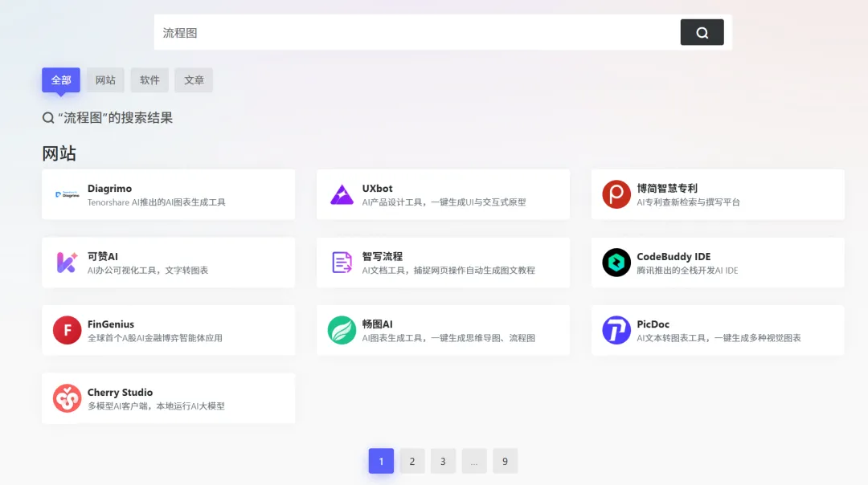Click the red FinGenius F icon
The image size is (868, 485).
(67, 330)
